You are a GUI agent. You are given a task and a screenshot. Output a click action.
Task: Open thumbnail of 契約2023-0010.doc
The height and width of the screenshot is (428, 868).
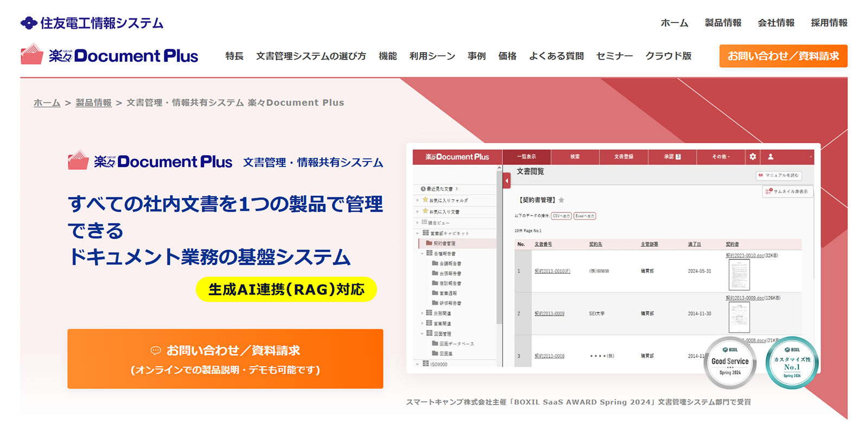point(739,275)
